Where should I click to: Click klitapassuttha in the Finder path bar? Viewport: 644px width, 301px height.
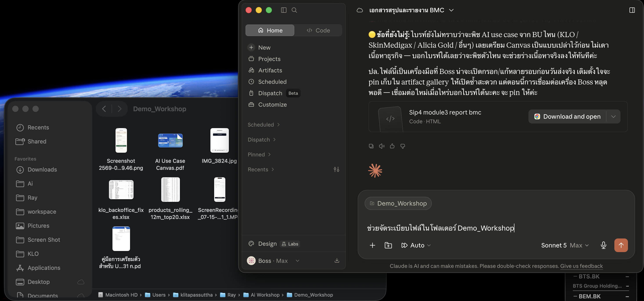tap(193, 295)
